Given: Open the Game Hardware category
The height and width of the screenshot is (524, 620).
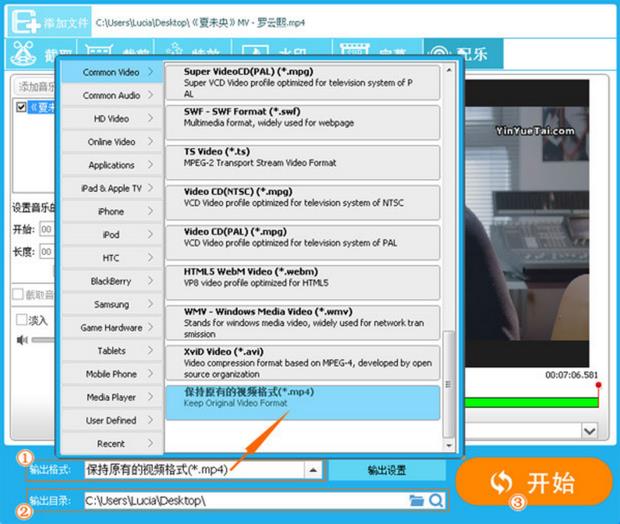Looking at the screenshot, I should click(x=111, y=328).
